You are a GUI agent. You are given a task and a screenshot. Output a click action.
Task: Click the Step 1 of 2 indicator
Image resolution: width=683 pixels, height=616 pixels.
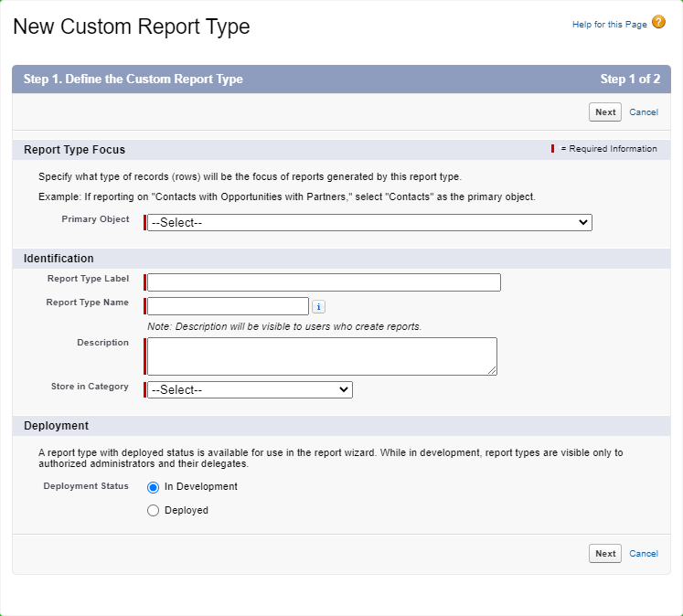(x=630, y=80)
